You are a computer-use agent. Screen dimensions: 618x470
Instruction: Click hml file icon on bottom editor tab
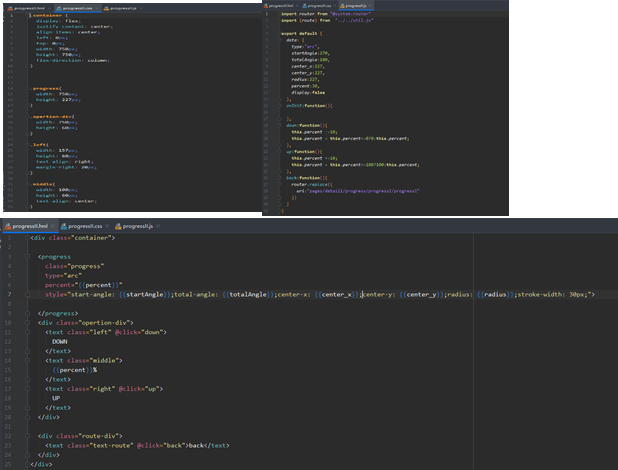point(8,226)
